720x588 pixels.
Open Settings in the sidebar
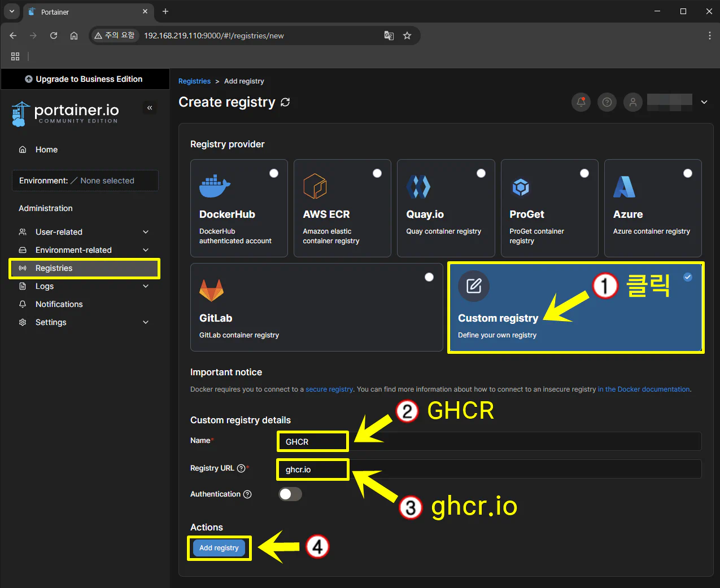click(85, 322)
